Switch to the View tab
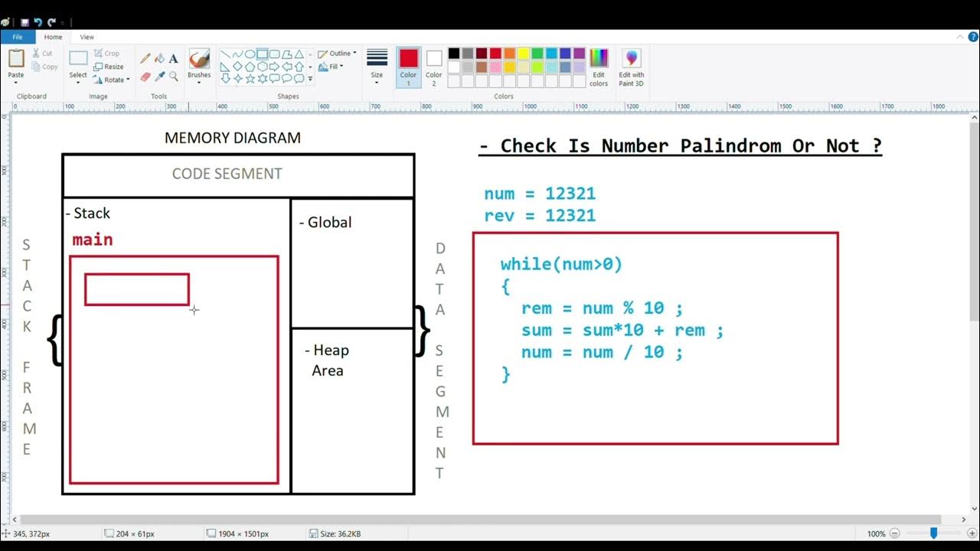The image size is (980, 551). [x=87, y=37]
